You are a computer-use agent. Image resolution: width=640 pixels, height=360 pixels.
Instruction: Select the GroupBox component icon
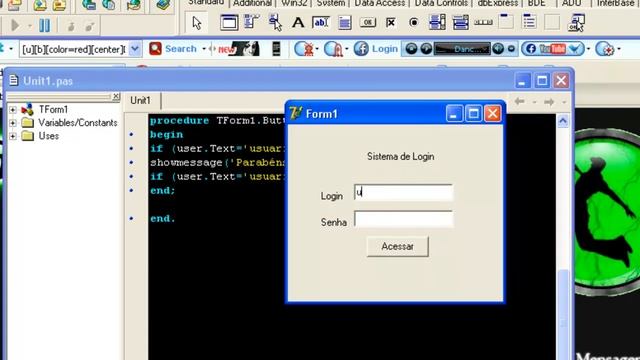tap(506, 21)
